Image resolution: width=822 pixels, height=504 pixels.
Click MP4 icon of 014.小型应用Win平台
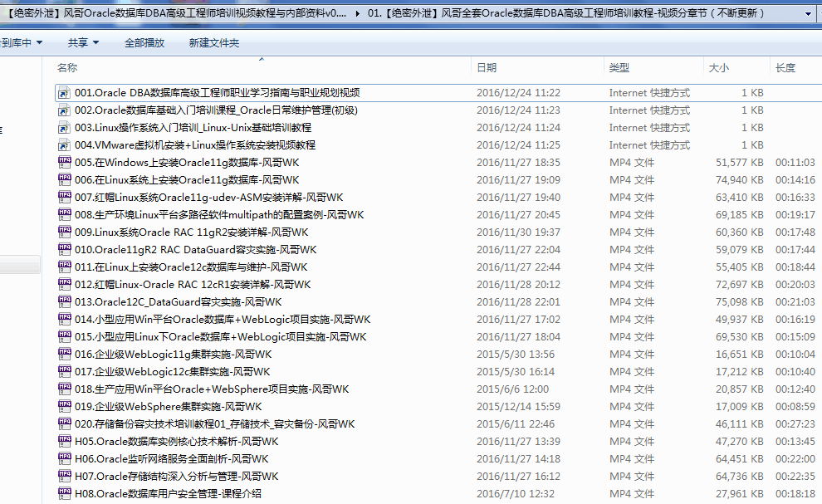pyautogui.click(x=64, y=319)
